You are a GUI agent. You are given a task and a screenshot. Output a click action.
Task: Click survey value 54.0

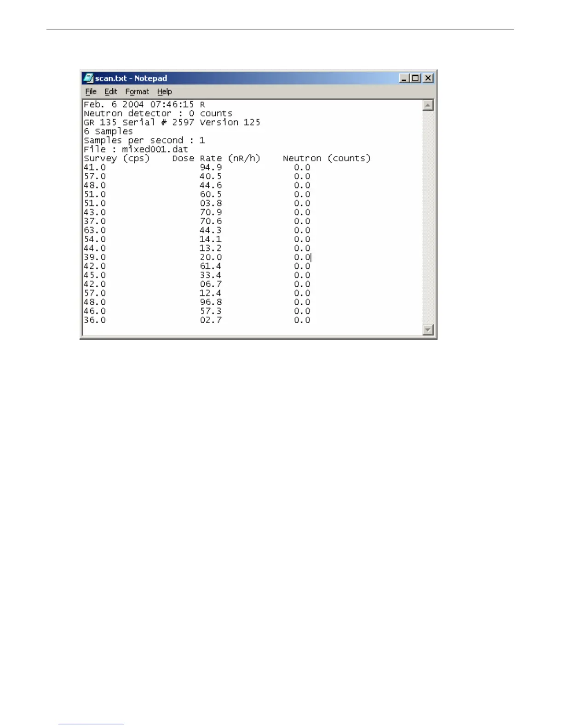[x=94, y=239]
